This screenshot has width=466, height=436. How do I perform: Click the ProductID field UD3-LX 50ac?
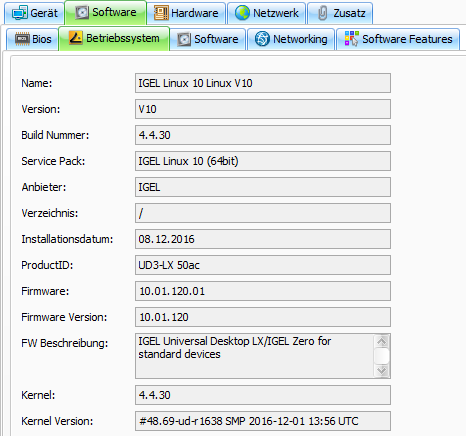pyautogui.click(x=263, y=265)
